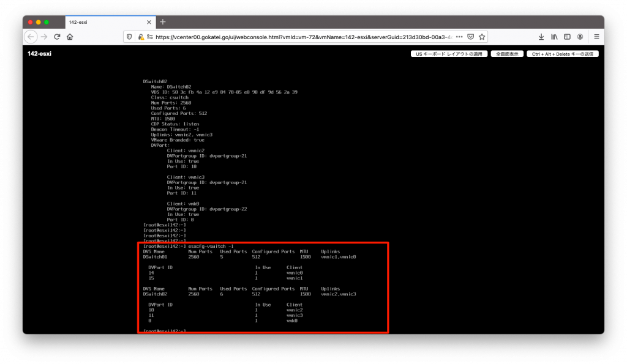The width and height of the screenshot is (627, 364).
Task: View connection security via the lock icon
Action: pos(141,37)
